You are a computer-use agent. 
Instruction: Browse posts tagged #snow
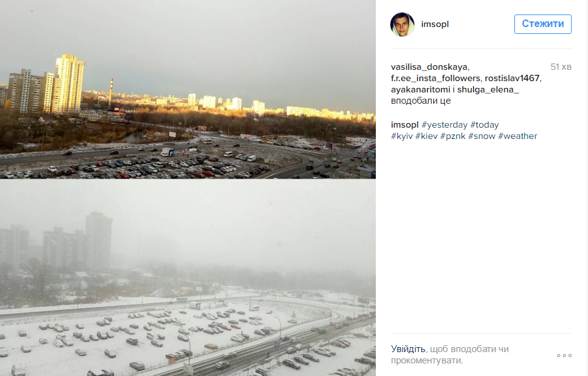click(482, 136)
